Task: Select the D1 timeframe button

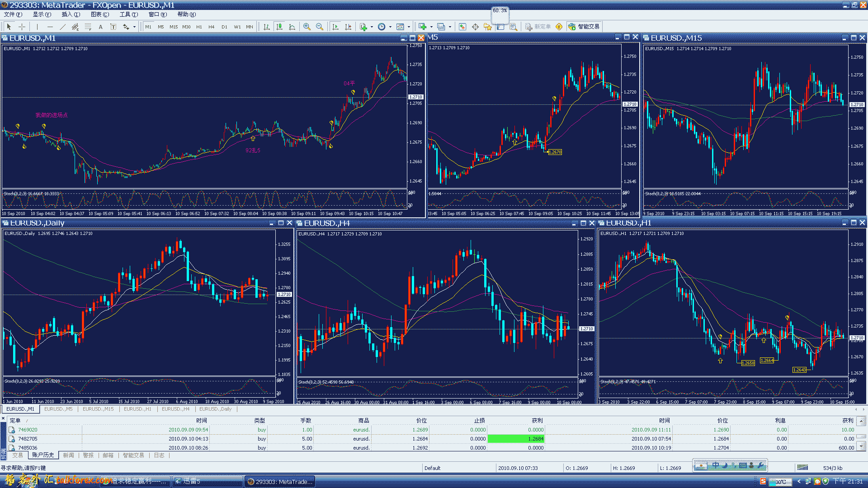Action: point(224,27)
